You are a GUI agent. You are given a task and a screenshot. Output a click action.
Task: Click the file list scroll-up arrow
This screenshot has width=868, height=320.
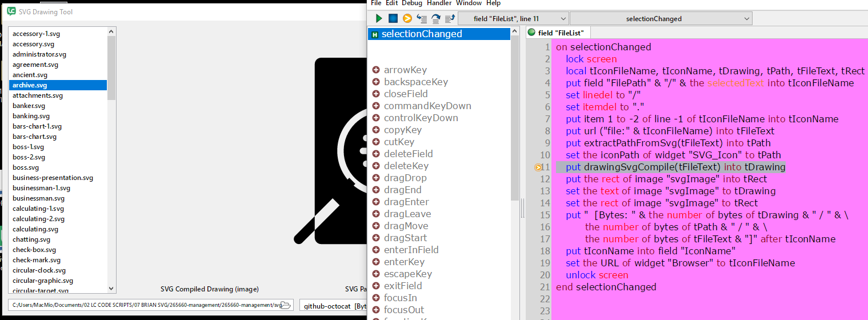click(111, 31)
